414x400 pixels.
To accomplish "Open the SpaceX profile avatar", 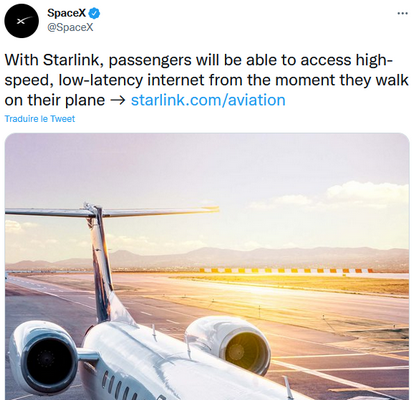I will (21, 21).
